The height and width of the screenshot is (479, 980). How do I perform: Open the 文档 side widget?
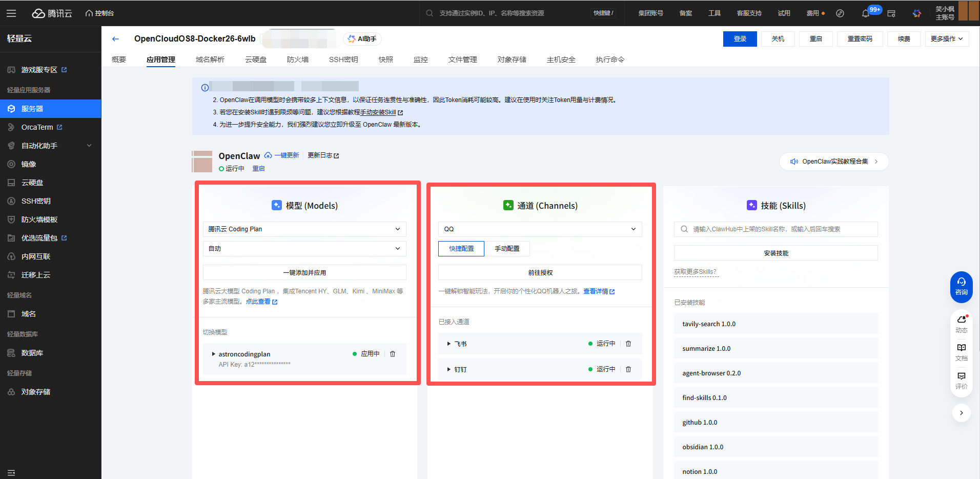[962, 353]
